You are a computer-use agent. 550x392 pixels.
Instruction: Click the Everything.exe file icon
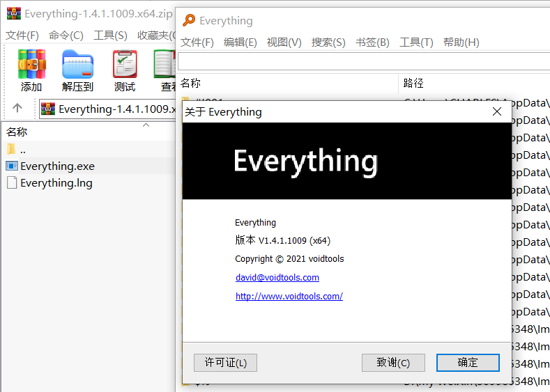pos(12,166)
